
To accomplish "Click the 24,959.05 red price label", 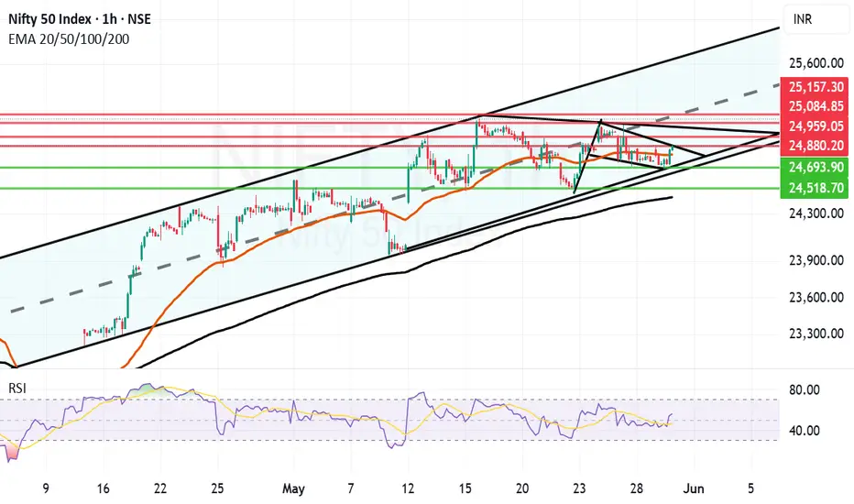I will (x=816, y=126).
